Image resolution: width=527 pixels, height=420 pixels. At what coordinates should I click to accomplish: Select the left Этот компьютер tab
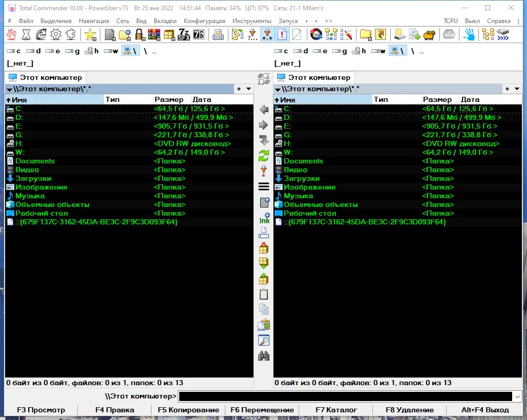(46, 78)
